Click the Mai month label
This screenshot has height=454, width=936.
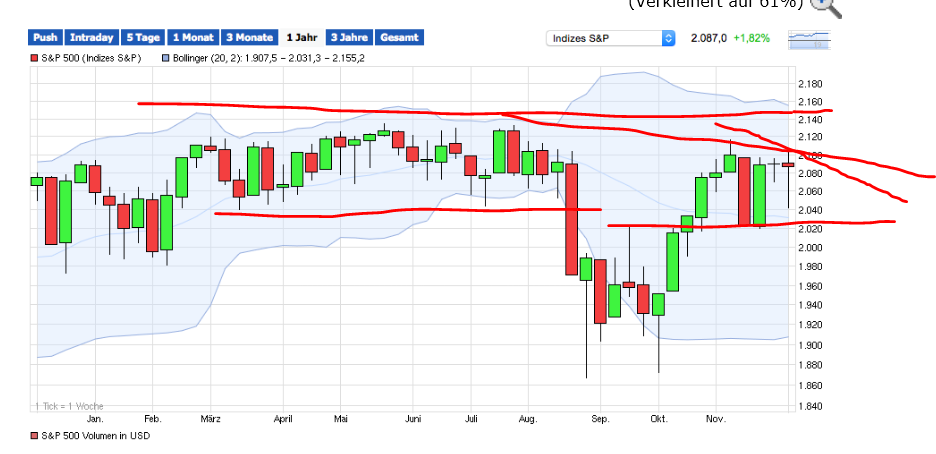[340, 419]
